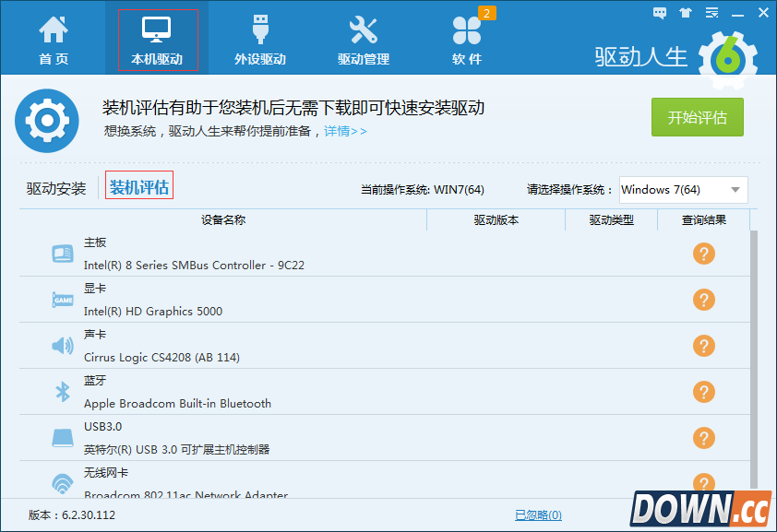The width and height of the screenshot is (777, 532).
Task: Click the question mark for 主板 row
Action: coord(703,254)
